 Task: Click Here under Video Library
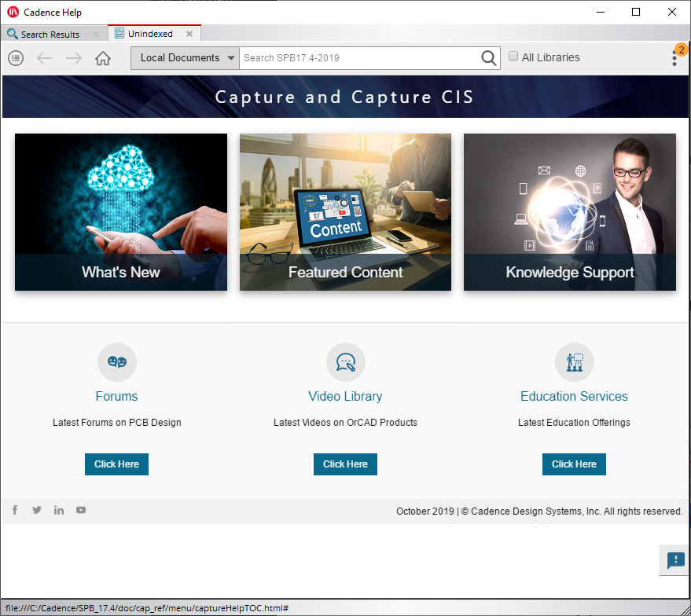coord(345,464)
